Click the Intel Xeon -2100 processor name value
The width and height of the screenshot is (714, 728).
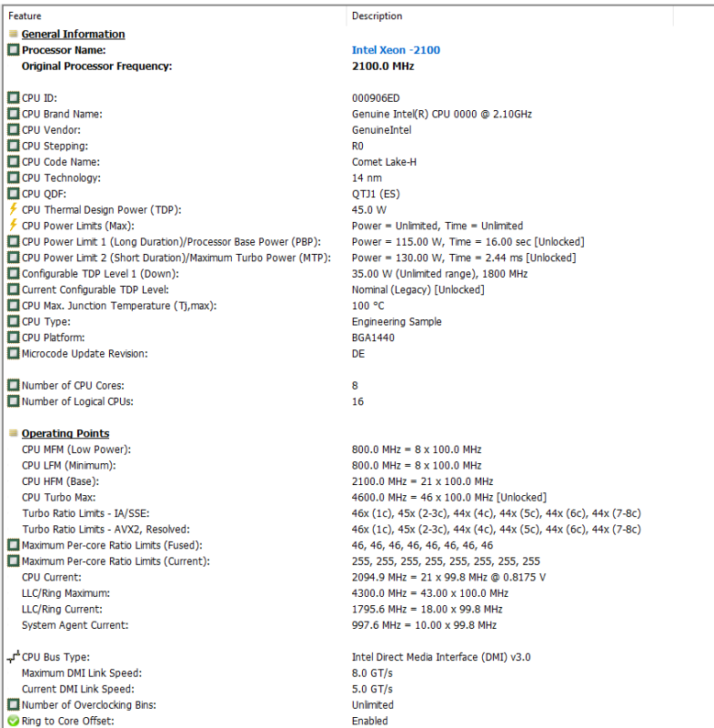coord(396,50)
